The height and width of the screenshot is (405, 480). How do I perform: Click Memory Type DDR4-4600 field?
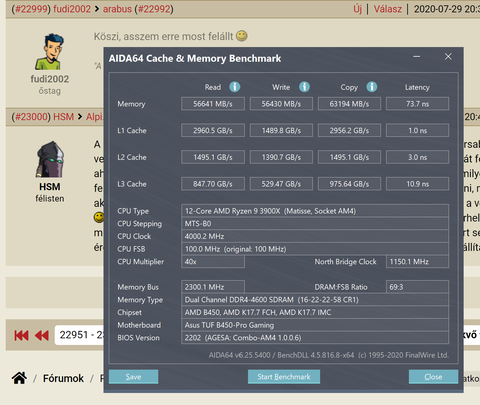click(315, 300)
